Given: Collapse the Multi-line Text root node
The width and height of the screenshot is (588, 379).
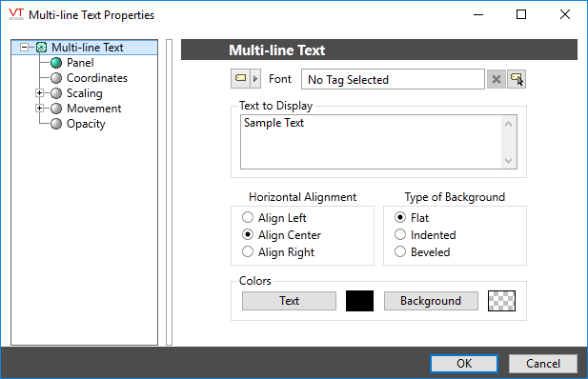Looking at the screenshot, I should pos(24,48).
